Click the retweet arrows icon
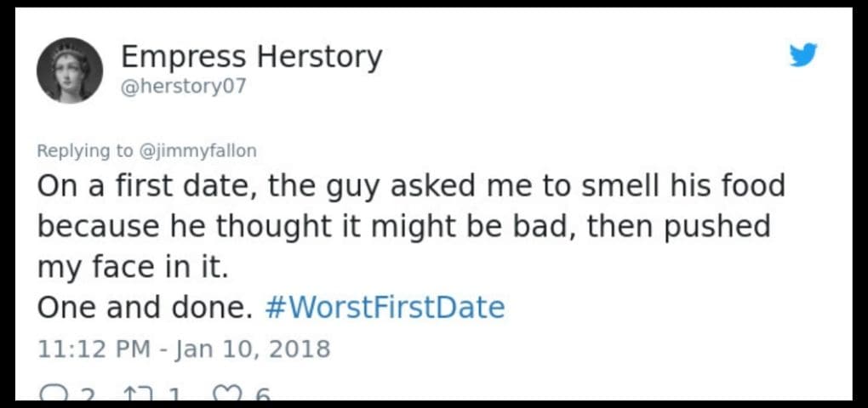The width and height of the screenshot is (868, 408). click(x=134, y=394)
